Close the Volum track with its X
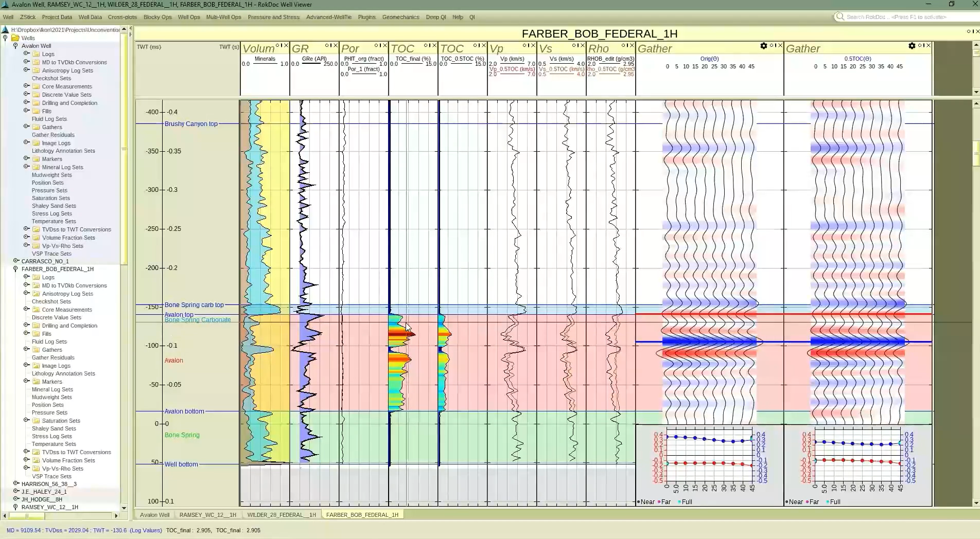The image size is (980, 539). tap(286, 45)
